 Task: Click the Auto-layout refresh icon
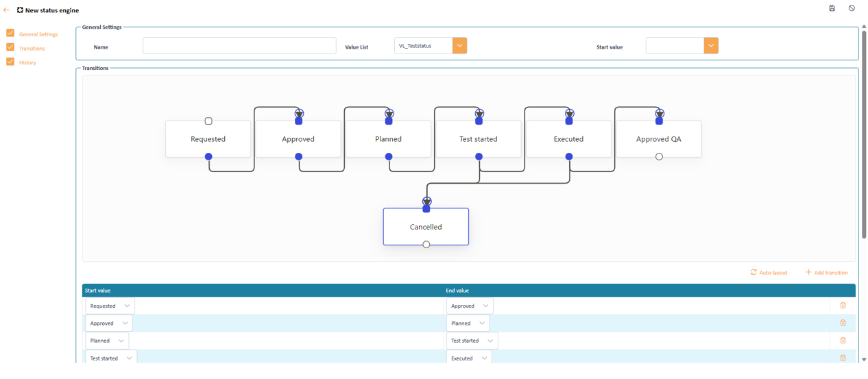(x=754, y=272)
